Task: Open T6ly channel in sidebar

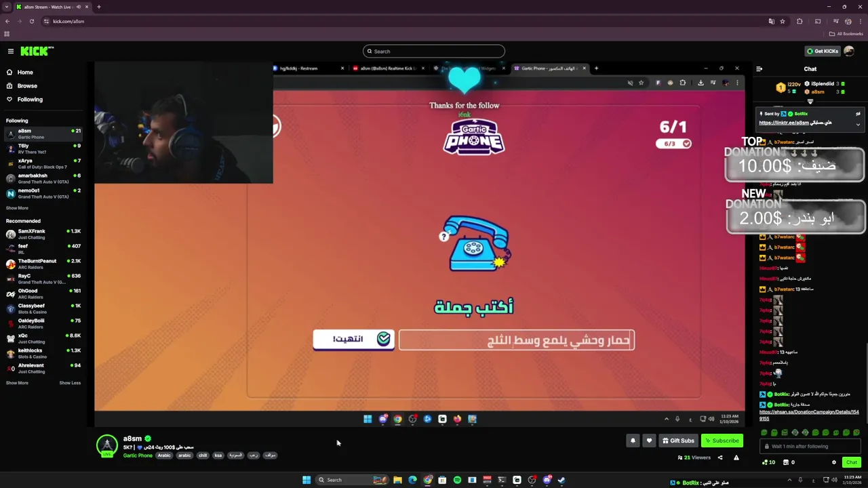Action: [44, 148]
